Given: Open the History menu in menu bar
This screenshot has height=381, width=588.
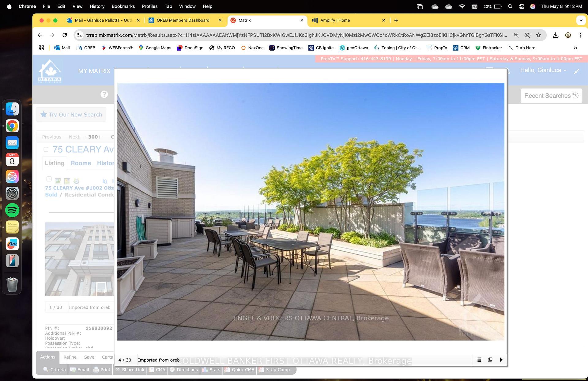Looking at the screenshot, I should [97, 6].
